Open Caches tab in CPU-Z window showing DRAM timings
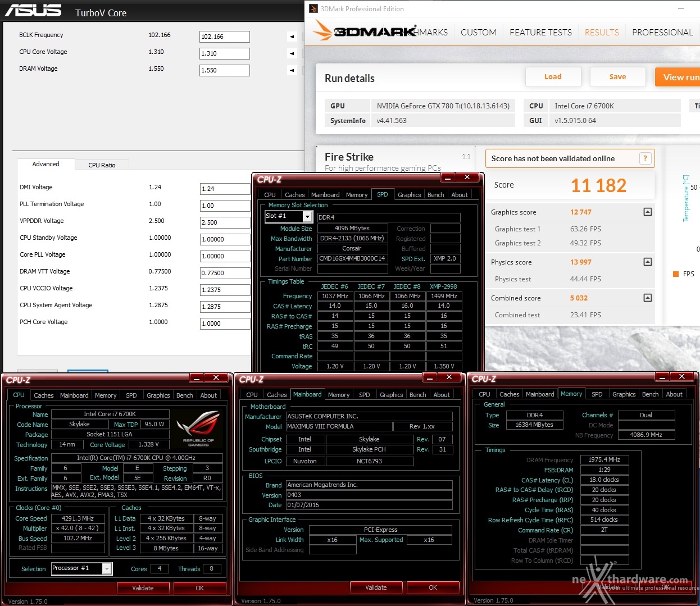700x606 pixels. [509, 394]
